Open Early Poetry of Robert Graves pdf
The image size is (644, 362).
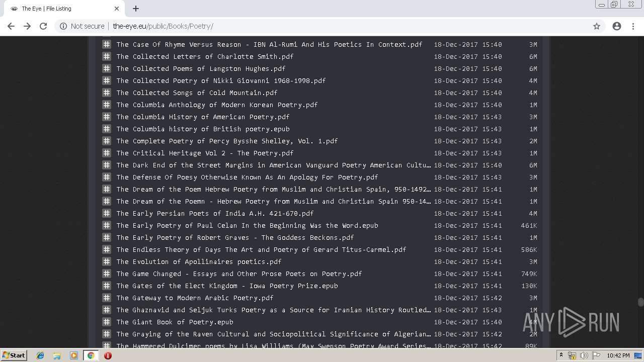pyautogui.click(x=235, y=237)
